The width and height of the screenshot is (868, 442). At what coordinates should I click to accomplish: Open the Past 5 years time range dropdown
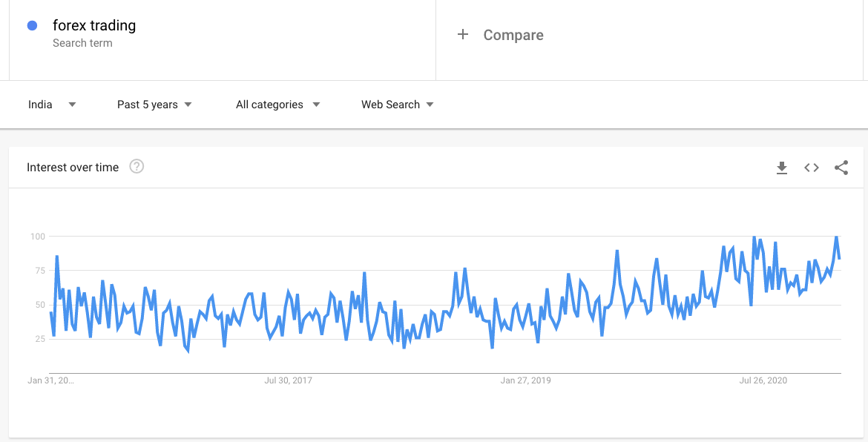point(154,105)
